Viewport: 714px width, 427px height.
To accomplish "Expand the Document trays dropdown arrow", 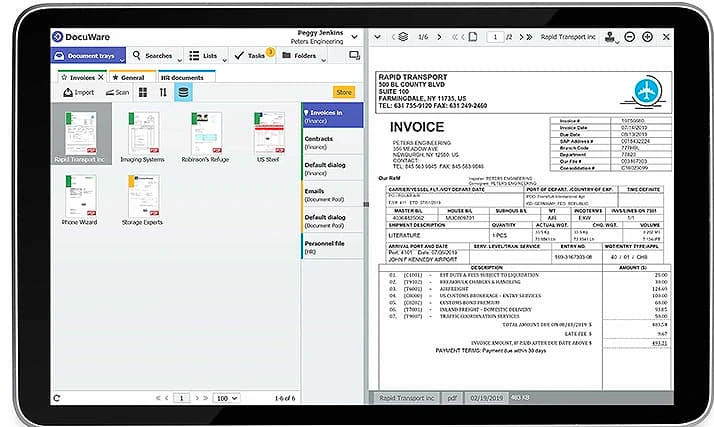I will coord(122,60).
